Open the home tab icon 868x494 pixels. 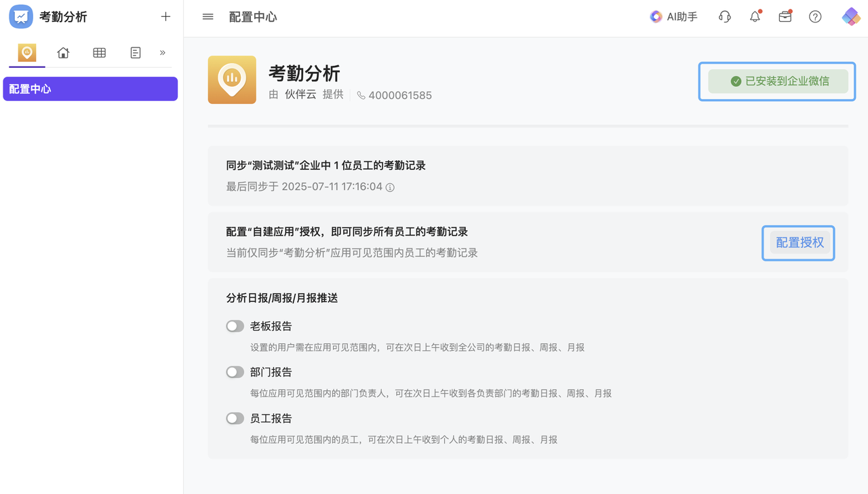pos(63,53)
